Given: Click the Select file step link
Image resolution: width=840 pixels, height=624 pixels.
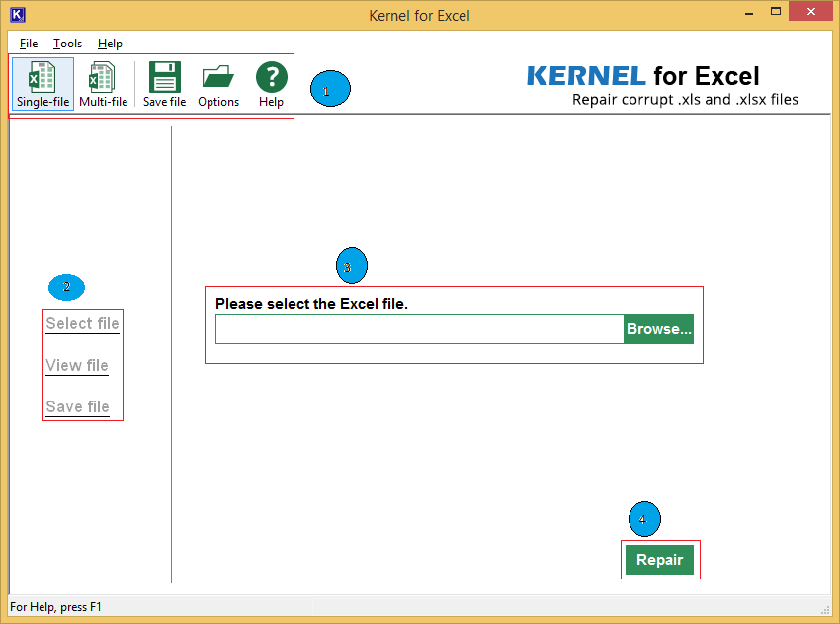Looking at the screenshot, I should tap(82, 323).
